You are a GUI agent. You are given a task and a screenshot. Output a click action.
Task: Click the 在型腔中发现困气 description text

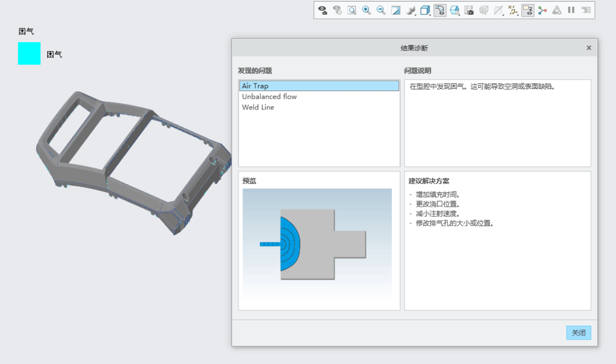[x=483, y=86]
